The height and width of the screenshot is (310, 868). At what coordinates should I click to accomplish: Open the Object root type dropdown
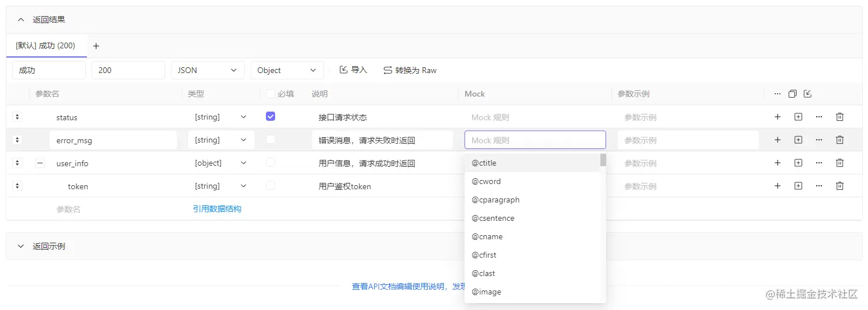pos(287,70)
